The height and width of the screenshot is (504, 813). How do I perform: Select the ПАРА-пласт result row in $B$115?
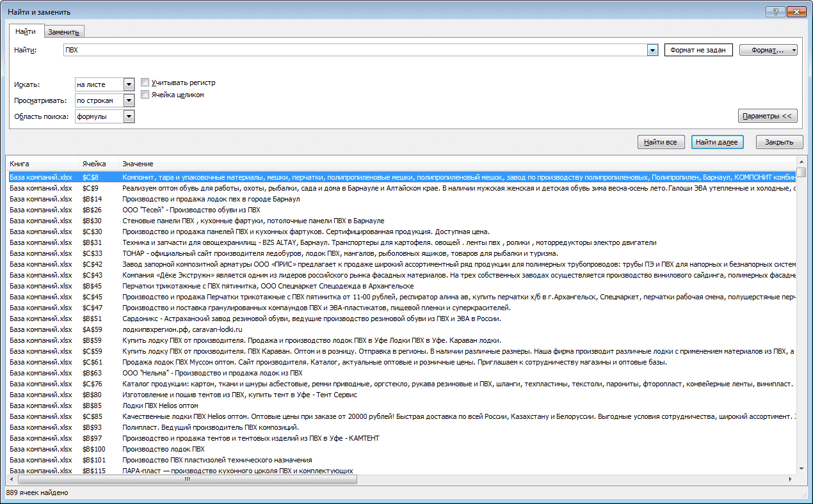tap(402, 471)
